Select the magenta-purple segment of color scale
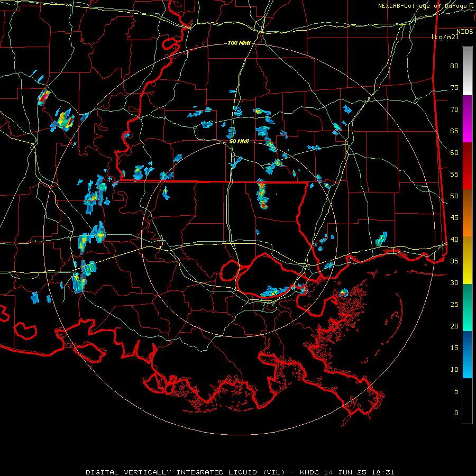The width and height of the screenshot is (476, 476). (x=467, y=118)
